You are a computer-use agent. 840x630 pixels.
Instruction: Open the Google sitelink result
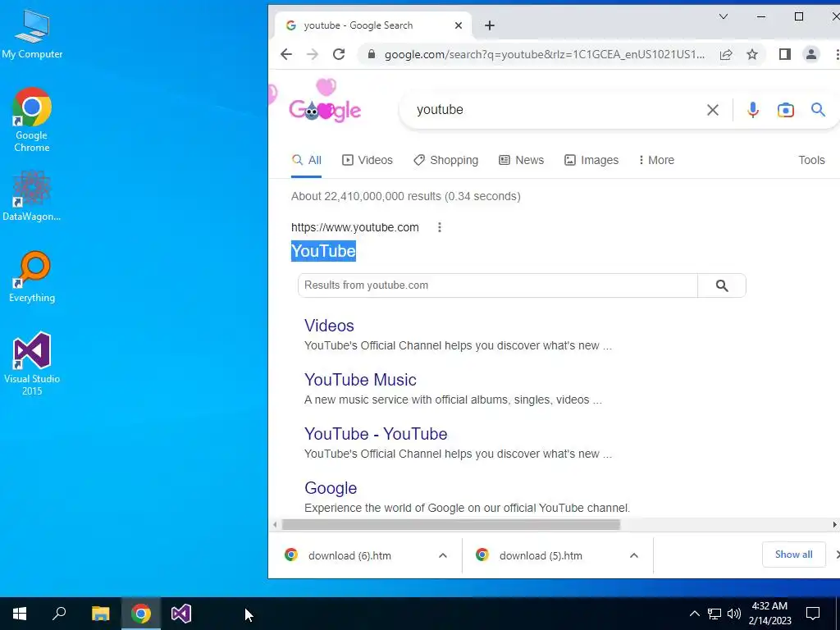[331, 488]
